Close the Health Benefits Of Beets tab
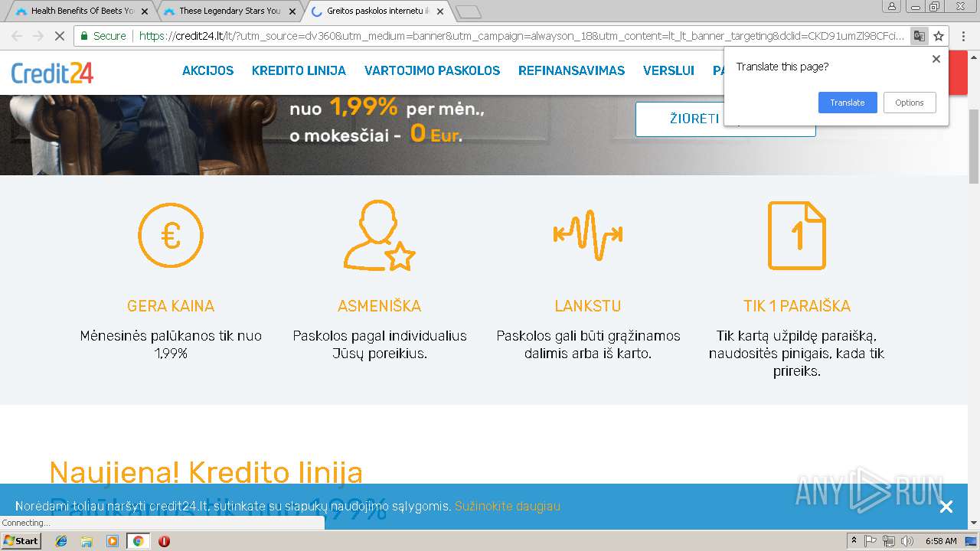The image size is (980, 551). pos(144,11)
